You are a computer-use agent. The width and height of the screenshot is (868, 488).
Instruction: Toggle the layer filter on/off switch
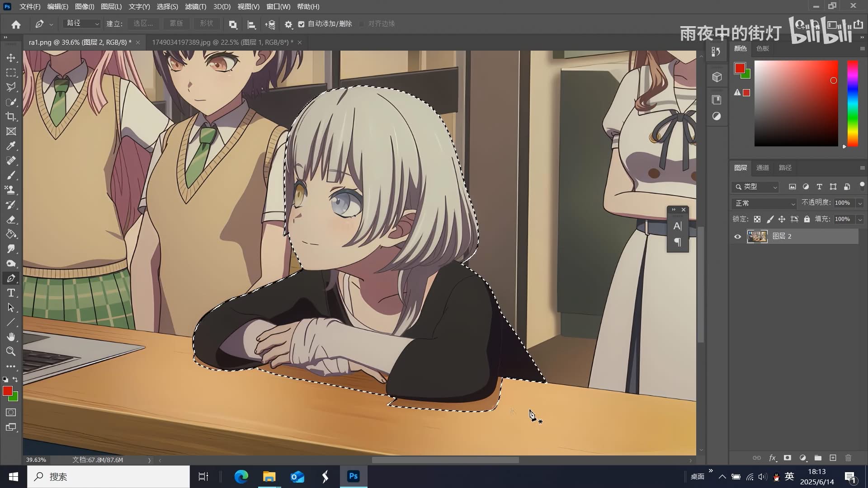[x=862, y=185]
